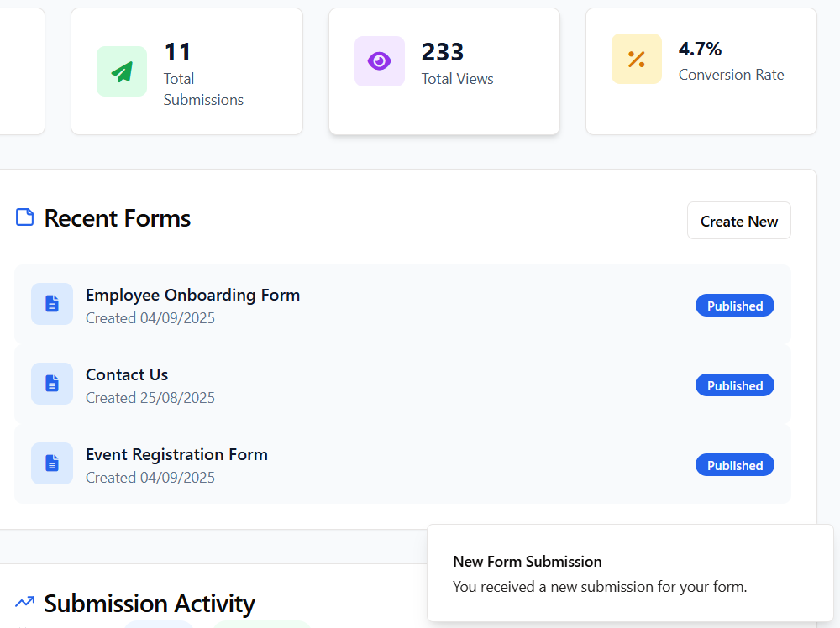Click the Total Views stat card

tap(444, 71)
